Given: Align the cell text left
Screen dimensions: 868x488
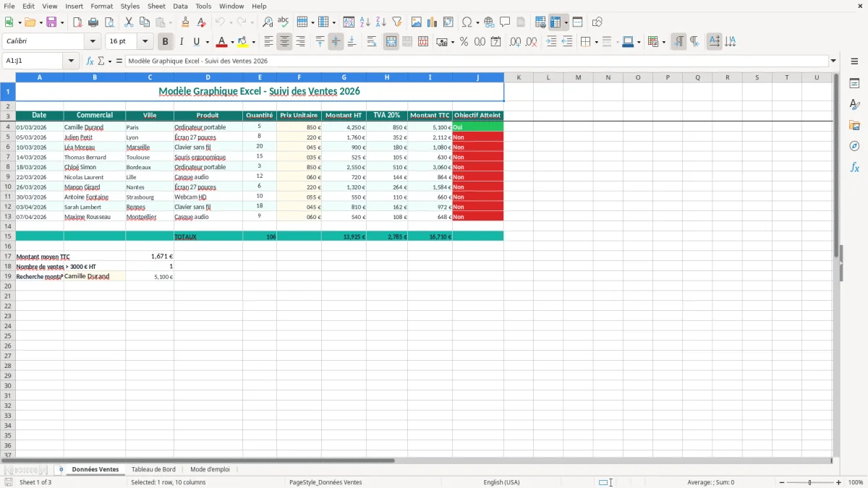Looking at the screenshot, I should click(x=268, y=42).
